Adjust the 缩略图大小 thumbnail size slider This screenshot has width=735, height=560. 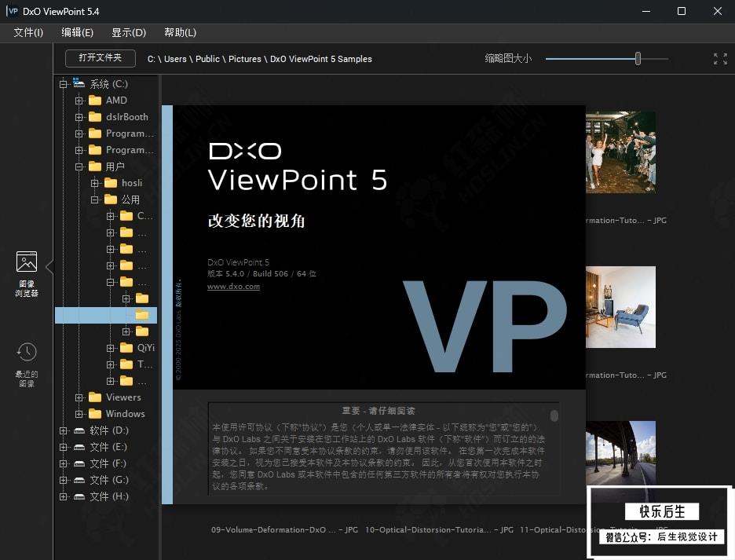(x=638, y=59)
